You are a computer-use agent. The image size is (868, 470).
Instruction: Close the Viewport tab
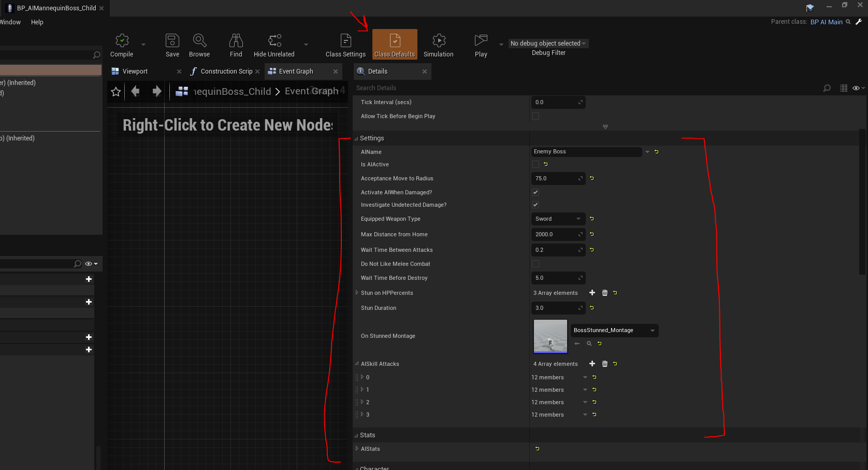[x=179, y=72]
